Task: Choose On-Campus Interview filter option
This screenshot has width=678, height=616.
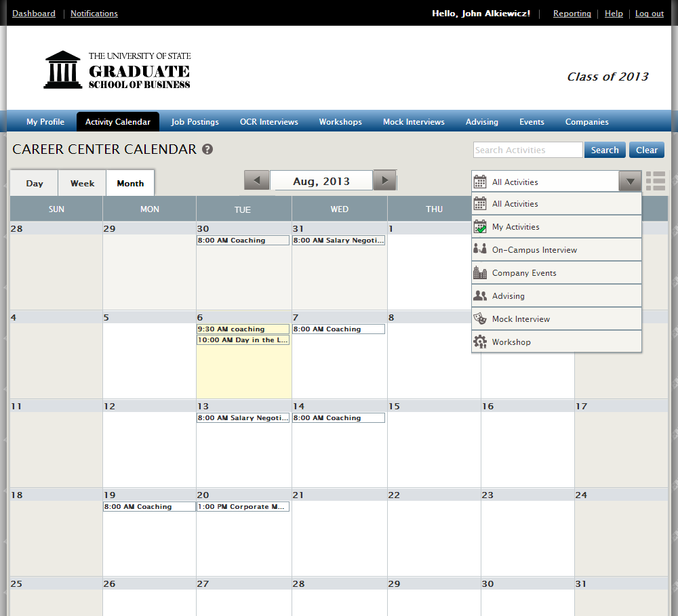Action: pos(557,249)
